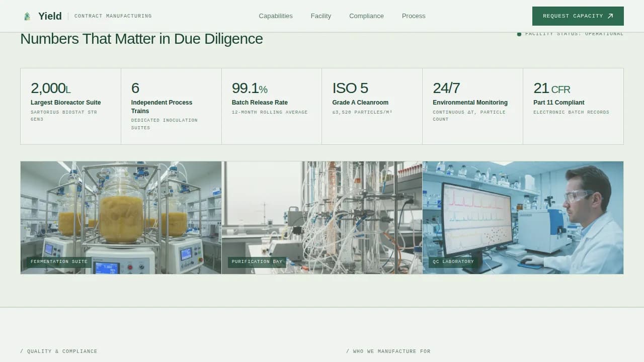Screen dimensions: 644x362
Task: Select the Fermentation Suite photo
Action: point(121,217)
